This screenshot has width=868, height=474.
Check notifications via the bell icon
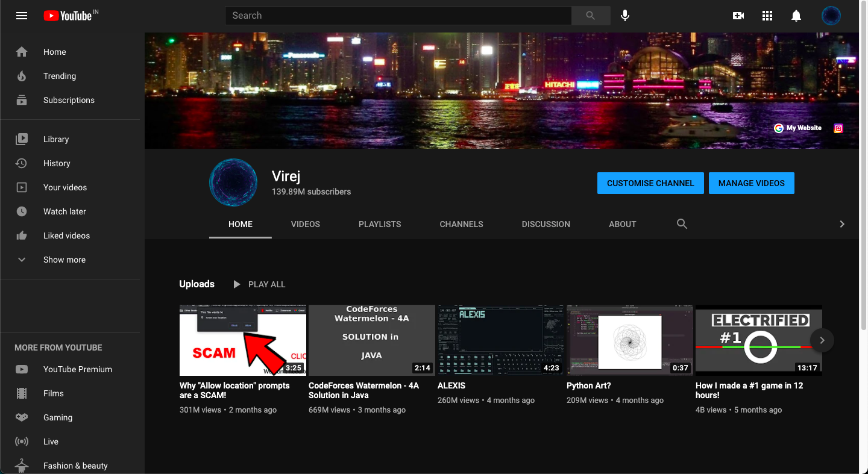click(x=796, y=15)
